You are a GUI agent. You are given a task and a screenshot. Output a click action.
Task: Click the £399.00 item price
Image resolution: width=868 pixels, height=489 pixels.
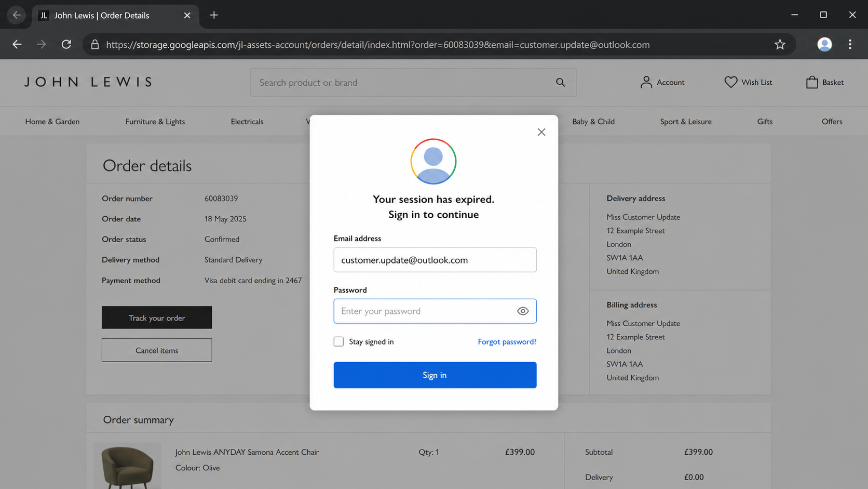click(520, 452)
